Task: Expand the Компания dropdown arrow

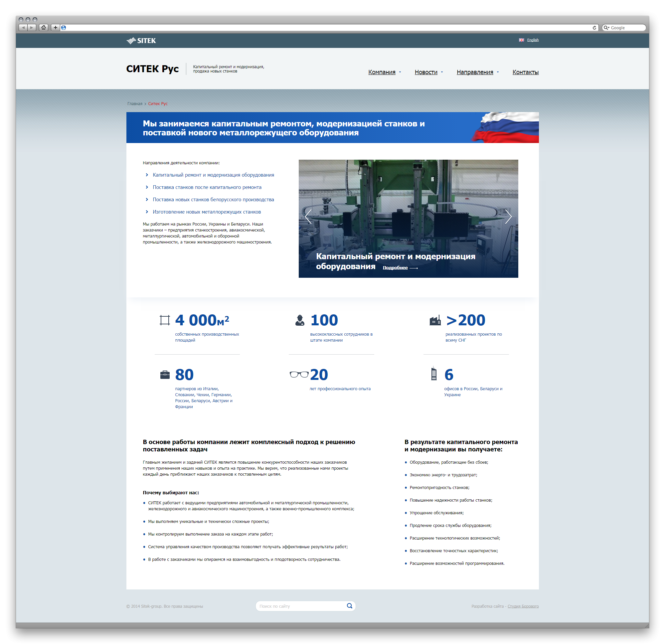Action: 400,72
